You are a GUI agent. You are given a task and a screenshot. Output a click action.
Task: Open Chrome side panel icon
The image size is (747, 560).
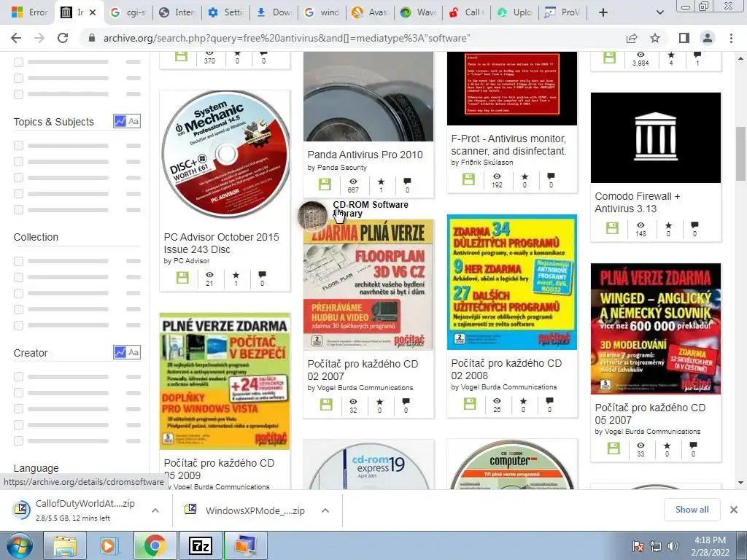[x=684, y=38]
